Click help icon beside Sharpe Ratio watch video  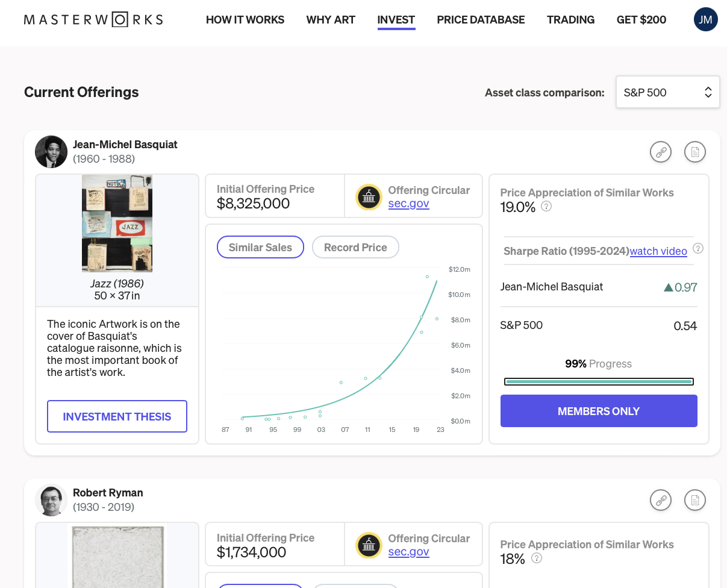[698, 248]
